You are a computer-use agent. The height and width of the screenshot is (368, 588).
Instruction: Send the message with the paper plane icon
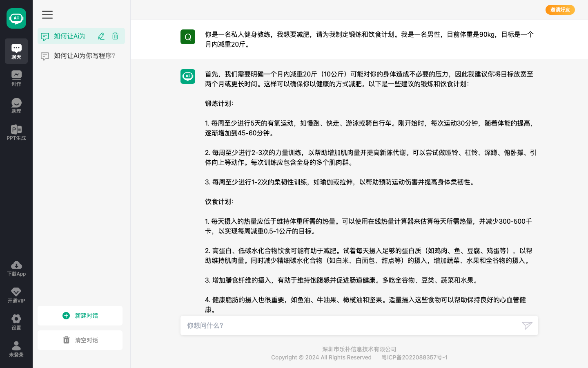[x=527, y=325]
